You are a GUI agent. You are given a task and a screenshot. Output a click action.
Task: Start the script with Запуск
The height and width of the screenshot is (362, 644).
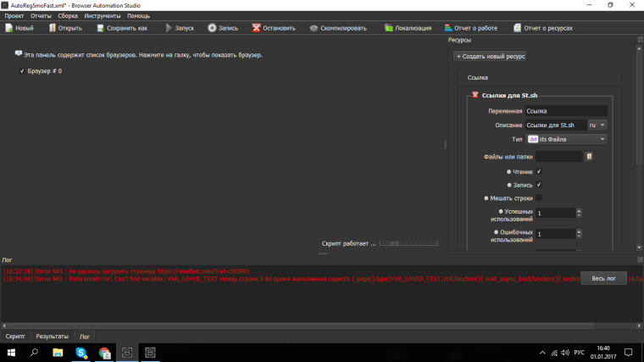(x=178, y=28)
